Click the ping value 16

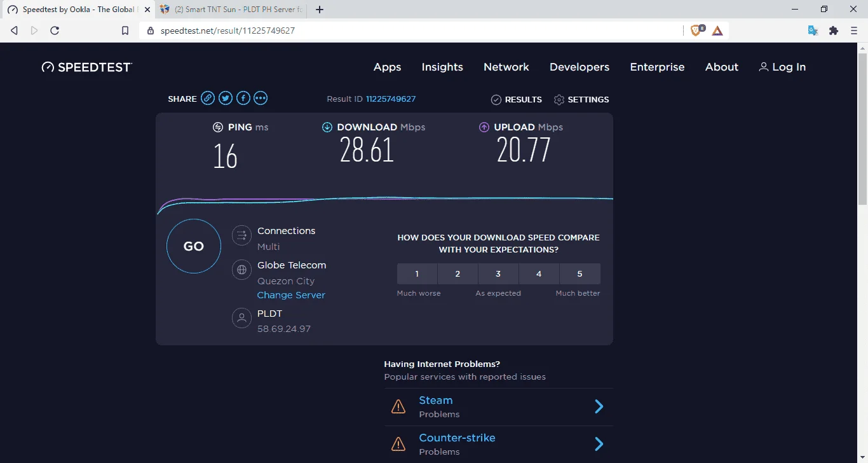[226, 156]
